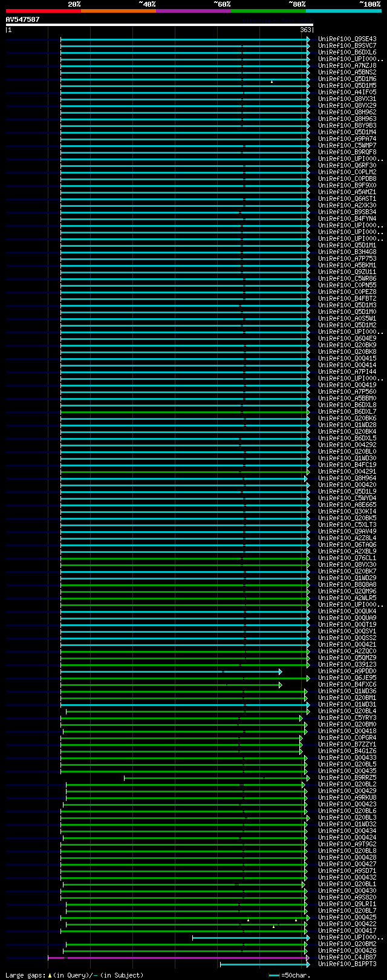Select the UniRef100_C5WMP7 label

click(x=347, y=146)
